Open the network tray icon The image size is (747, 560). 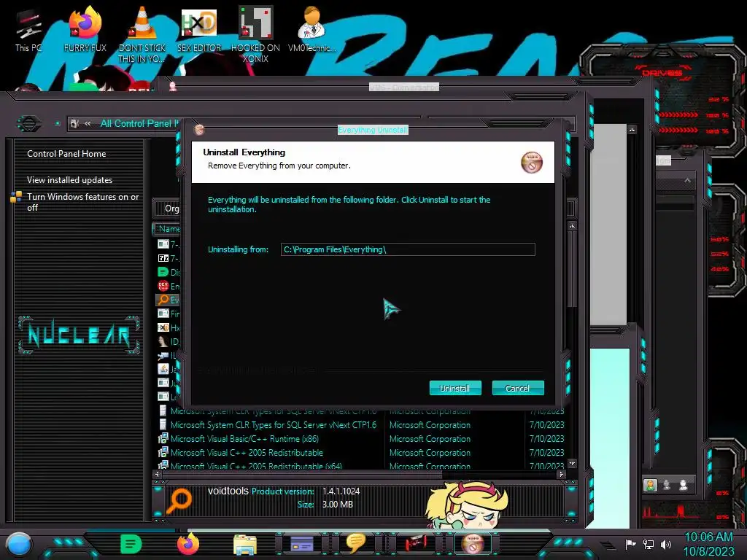coord(649,544)
